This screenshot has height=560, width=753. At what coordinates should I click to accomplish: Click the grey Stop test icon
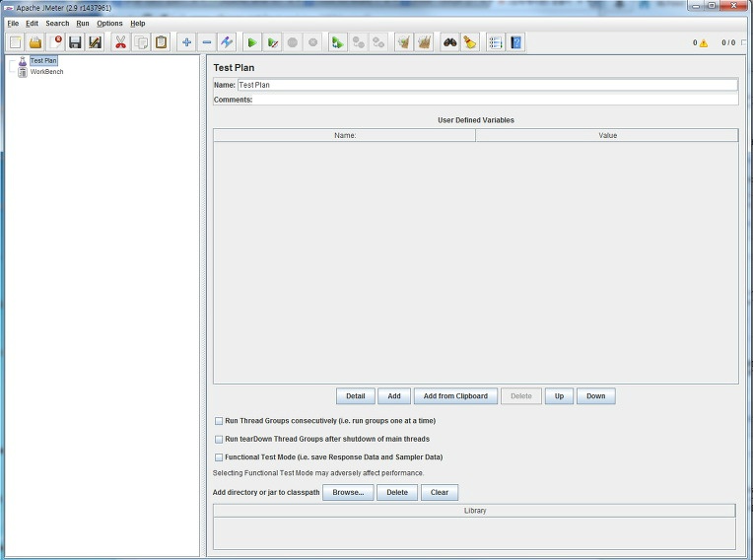(x=293, y=42)
